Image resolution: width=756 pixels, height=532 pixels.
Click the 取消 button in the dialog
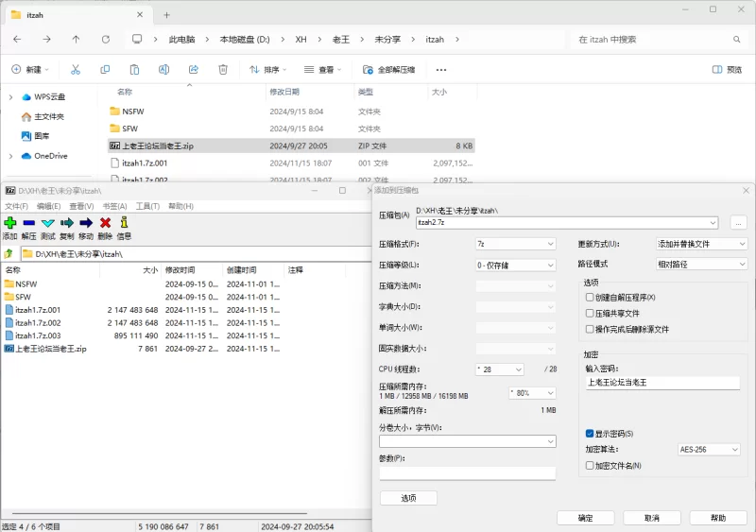click(651, 518)
